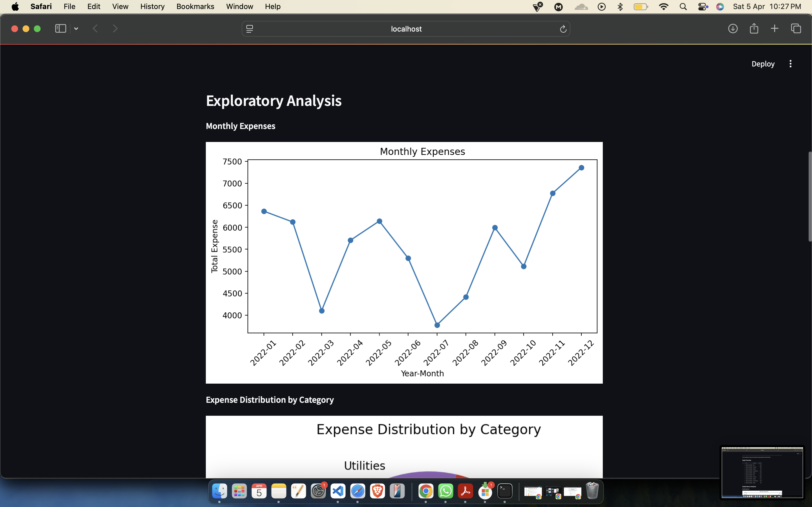Click the Share icon in Safari toolbar
812x507 pixels.
click(x=754, y=28)
